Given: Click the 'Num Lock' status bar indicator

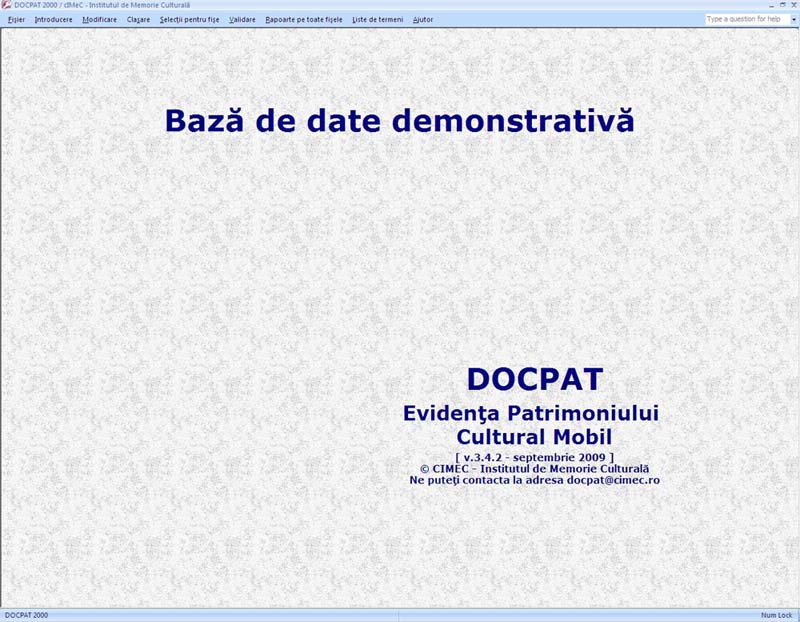Looking at the screenshot, I should tap(777, 615).
